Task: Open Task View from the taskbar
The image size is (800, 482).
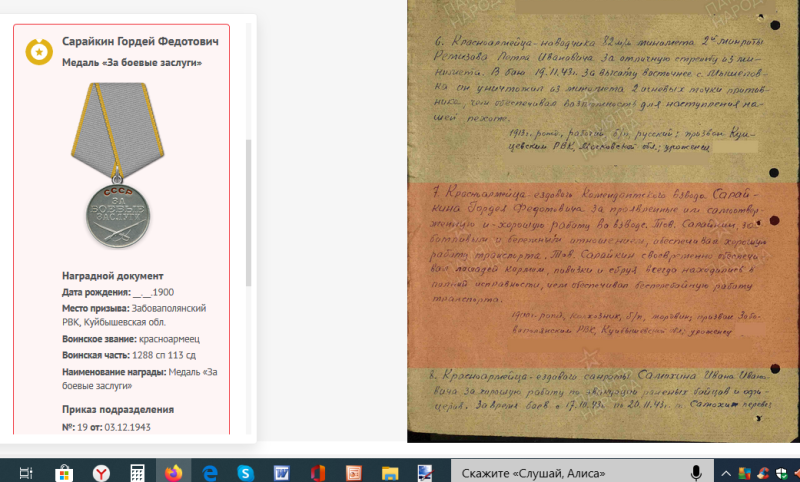Action: 27,472
